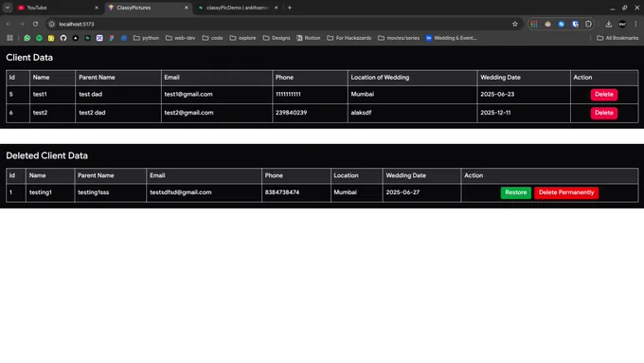
Task: Open the Figma bookmark icon
Action: (x=112, y=38)
